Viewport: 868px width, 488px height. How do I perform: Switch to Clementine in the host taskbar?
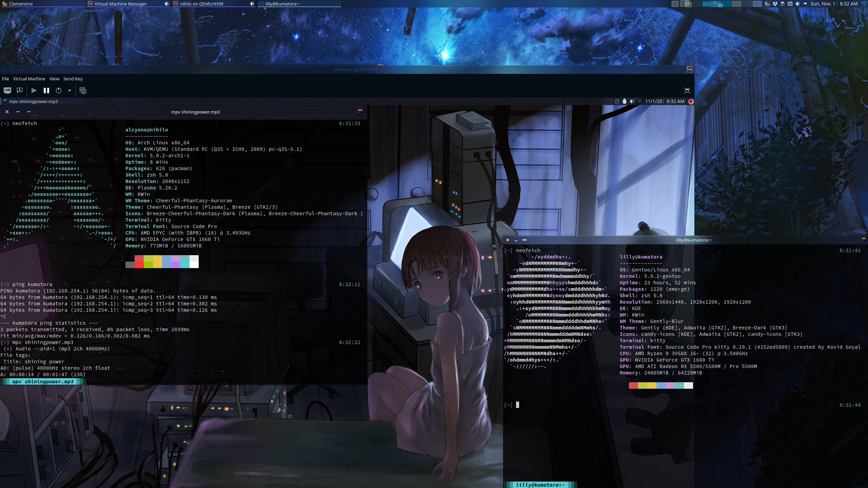42,4
